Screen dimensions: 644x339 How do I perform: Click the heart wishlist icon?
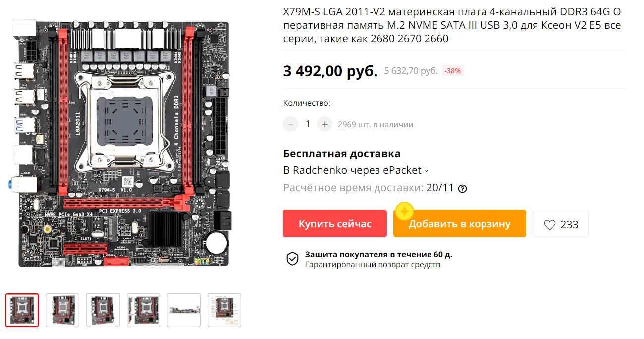click(x=550, y=225)
